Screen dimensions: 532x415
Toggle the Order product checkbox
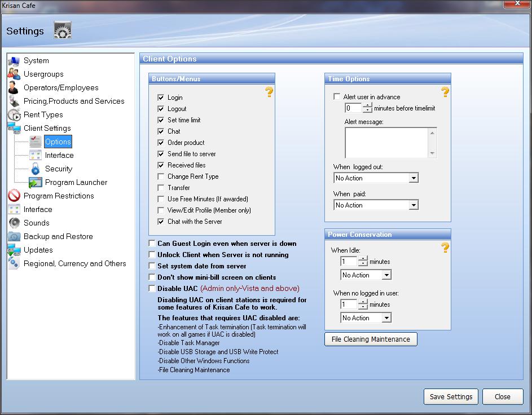tap(161, 143)
